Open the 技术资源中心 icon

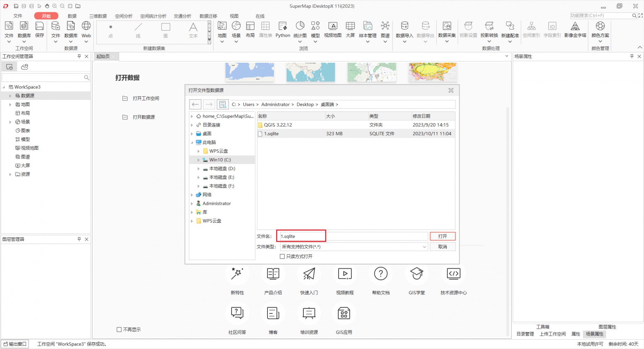click(x=454, y=274)
